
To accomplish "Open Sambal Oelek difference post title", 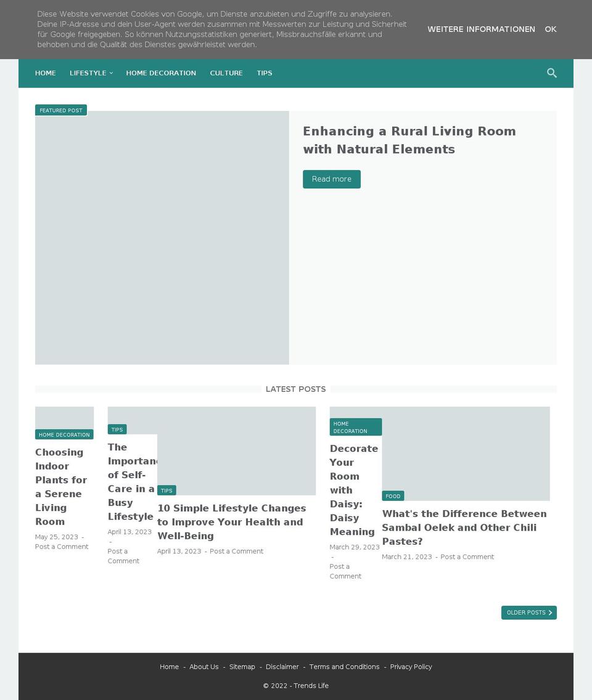I will pos(464,527).
